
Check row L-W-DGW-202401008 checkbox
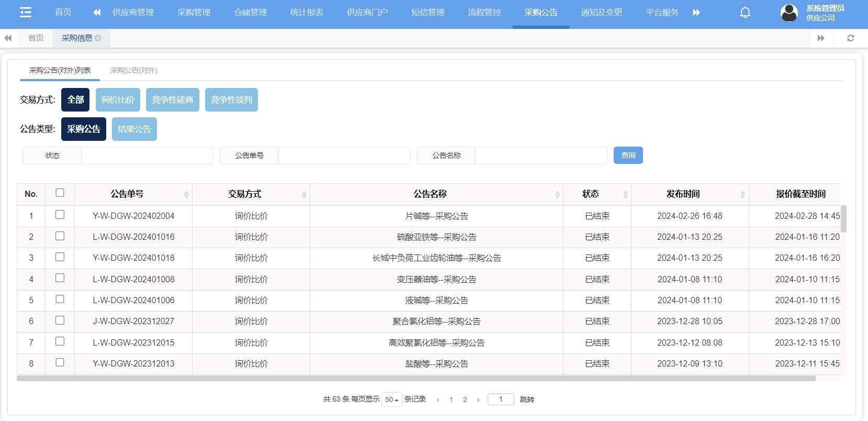point(60,278)
